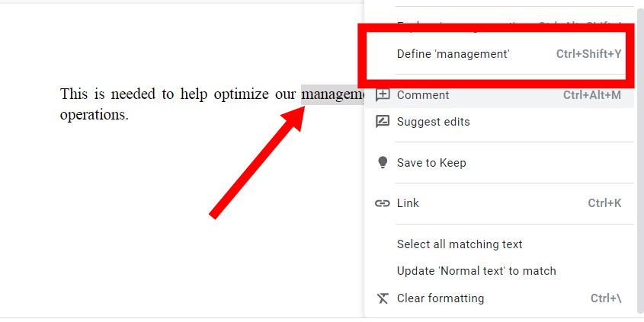Click the highlighted word "management" in the document
The width and height of the screenshot is (644, 322).
333,94
